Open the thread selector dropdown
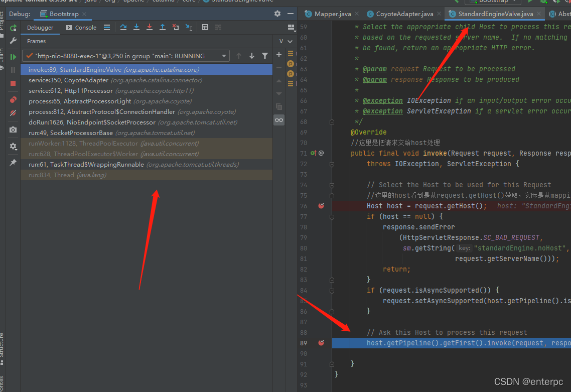Viewport: 571px width, 392px height. tap(125, 56)
